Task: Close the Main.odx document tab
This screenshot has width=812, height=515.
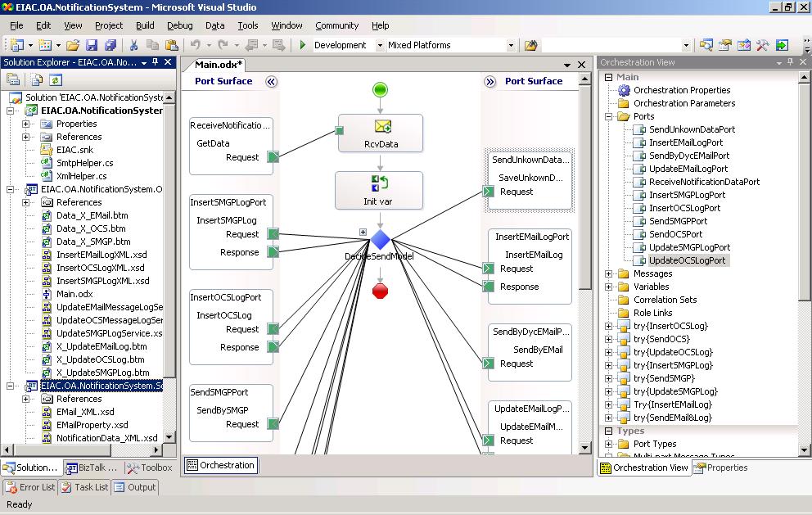Action: [581, 65]
